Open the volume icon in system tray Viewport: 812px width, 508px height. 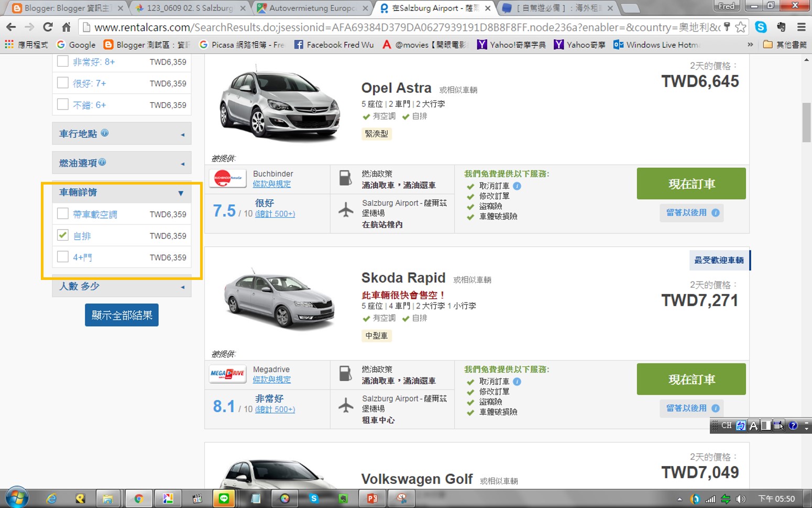click(x=740, y=499)
